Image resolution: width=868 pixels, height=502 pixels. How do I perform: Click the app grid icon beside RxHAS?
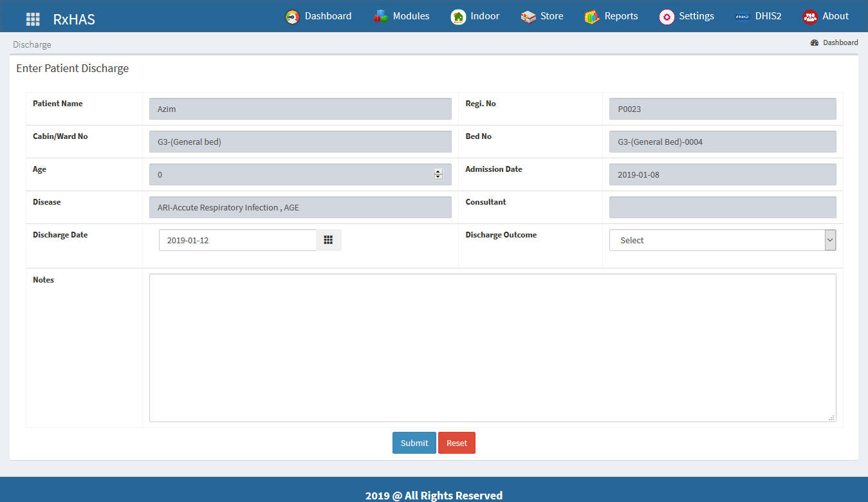[x=33, y=19]
